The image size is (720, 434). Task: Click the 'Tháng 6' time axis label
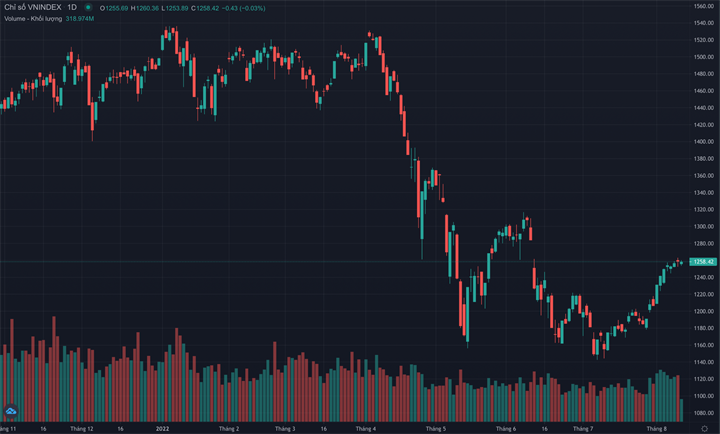point(506,428)
